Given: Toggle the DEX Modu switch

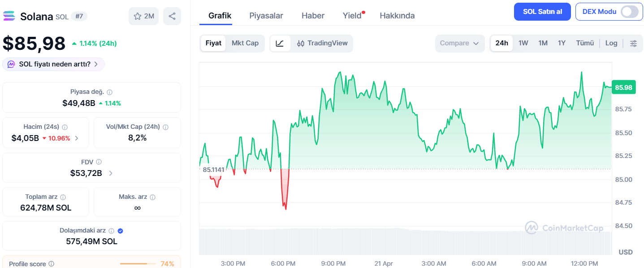Looking at the screenshot, I should point(629,12).
